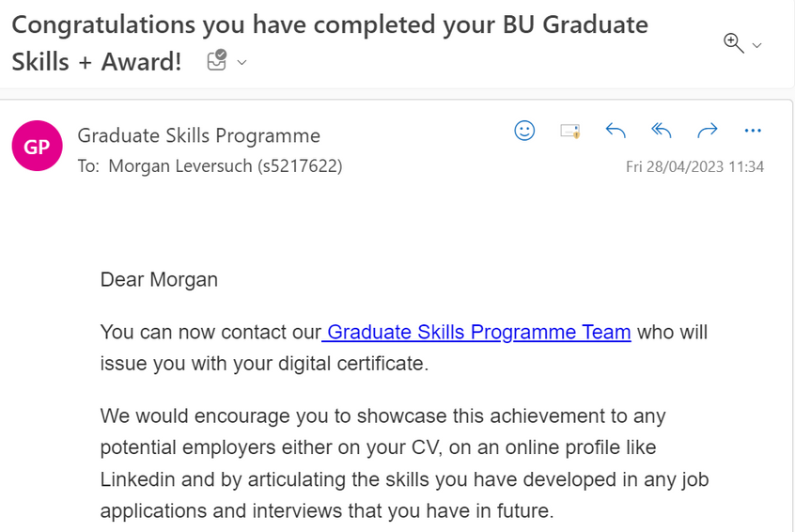Open the Graduate Skills Programme Team link
This screenshot has height=532, width=795.
(476, 332)
